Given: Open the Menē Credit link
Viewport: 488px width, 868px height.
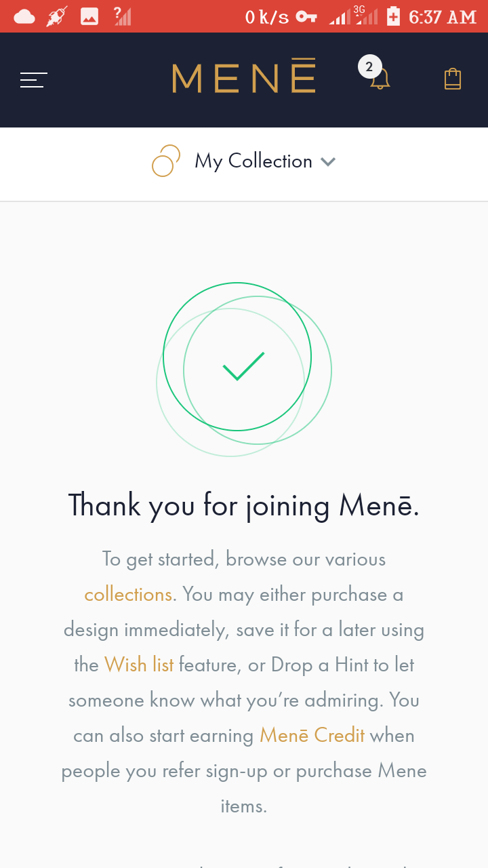Looking at the screenshot, I should click(312, 736).
